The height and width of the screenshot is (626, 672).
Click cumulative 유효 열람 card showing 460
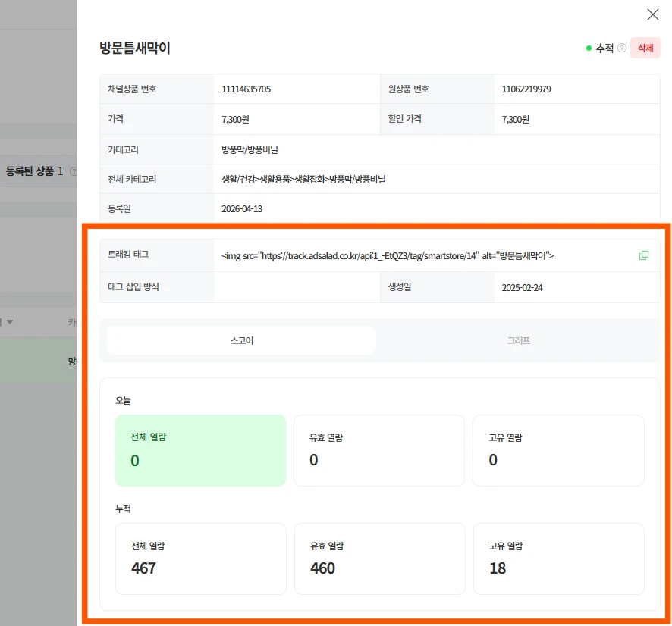click(378, 559)
